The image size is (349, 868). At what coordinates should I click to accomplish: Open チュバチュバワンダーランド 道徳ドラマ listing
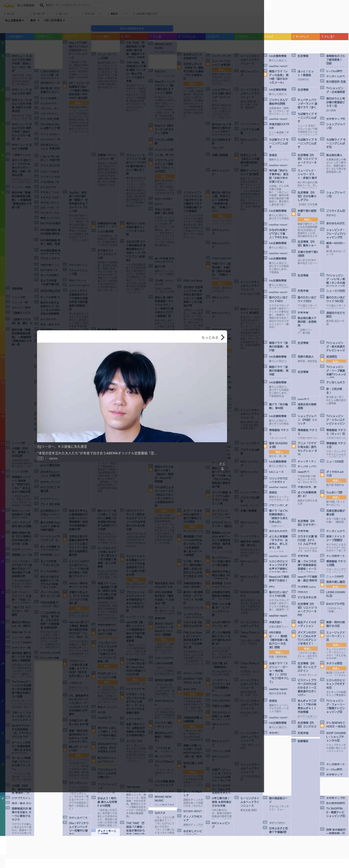pyautogui.click(x=307, y=103)
